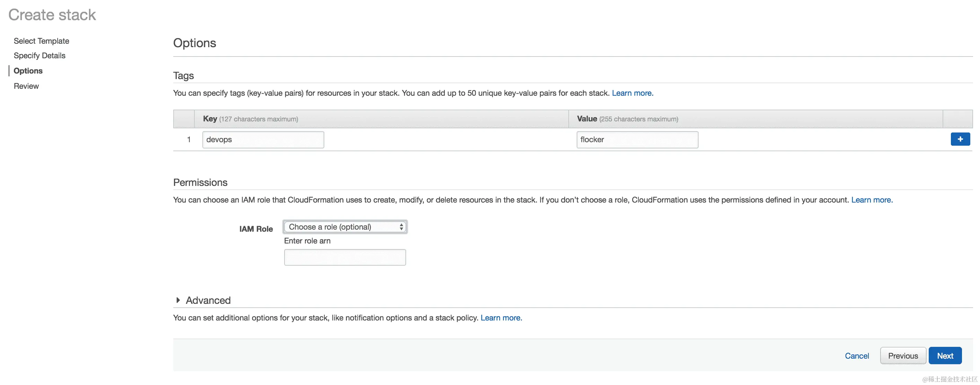This screenshot has height=385, width=980.
Task: Click the IAM Role dropdown arrows
Action: point(401,227)
